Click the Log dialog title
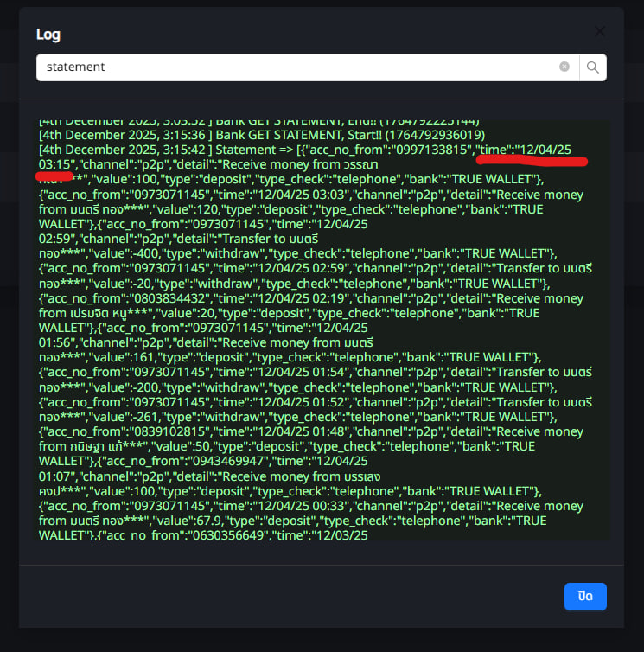644x652 pixels. point(48,35)
